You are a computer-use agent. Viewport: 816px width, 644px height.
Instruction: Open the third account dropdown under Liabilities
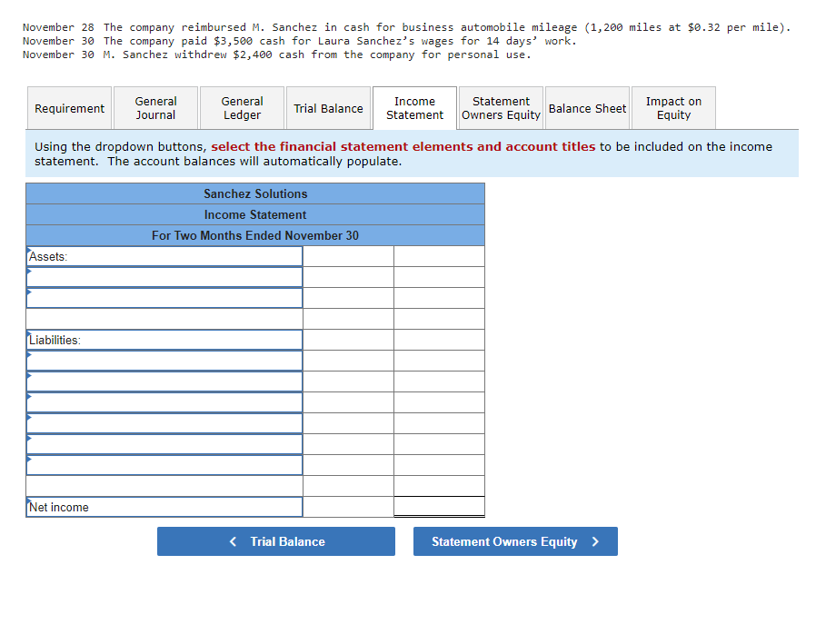pyautogui.click(x=164, y=402)
